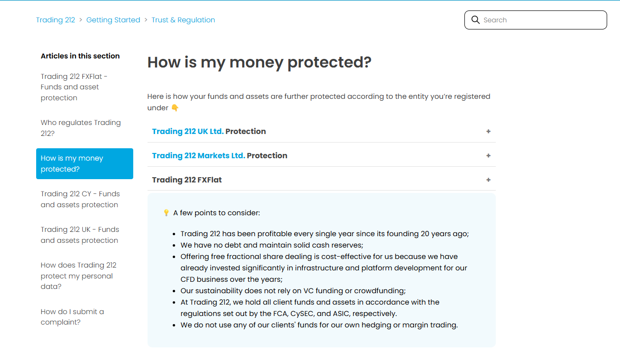Open Who regulates Trading 212 article

click(x=81, y=128)
